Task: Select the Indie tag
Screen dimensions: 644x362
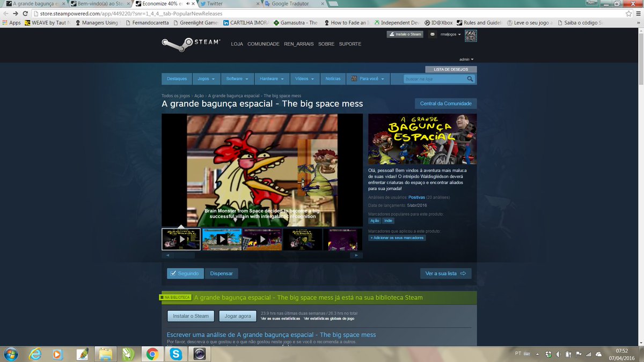Action: (388, 220)
